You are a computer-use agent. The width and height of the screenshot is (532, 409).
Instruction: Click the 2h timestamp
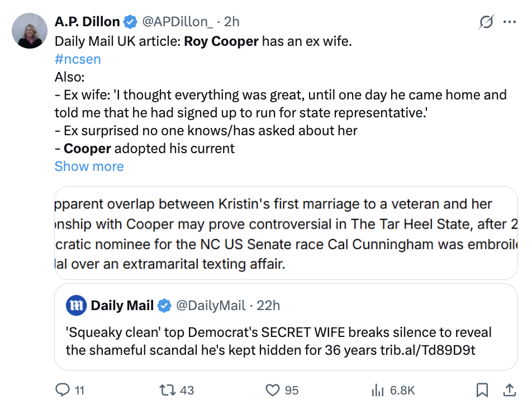coord(232,22)
